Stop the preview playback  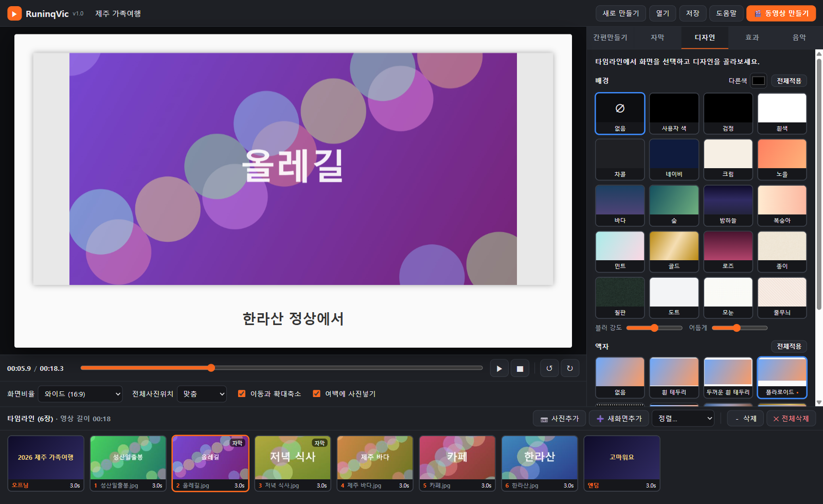pyautogui.click(x=520, y=368)
